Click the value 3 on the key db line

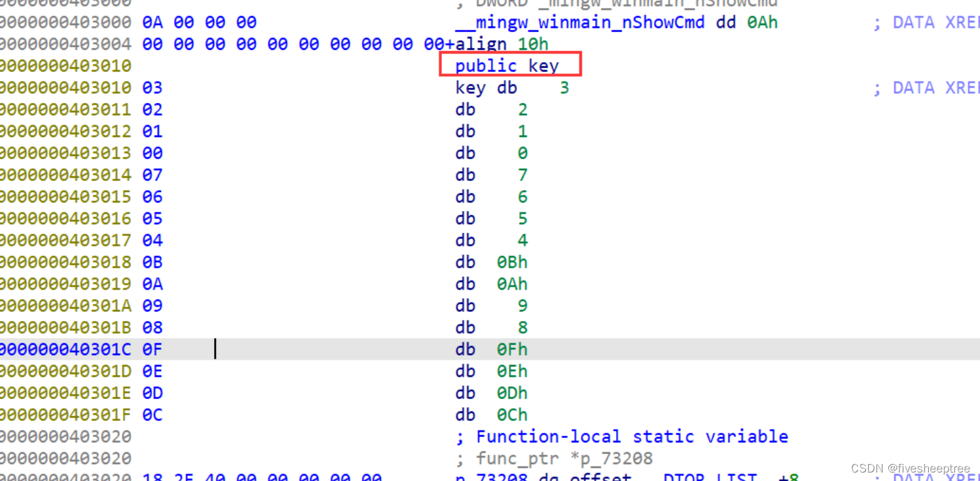point(564,87)
